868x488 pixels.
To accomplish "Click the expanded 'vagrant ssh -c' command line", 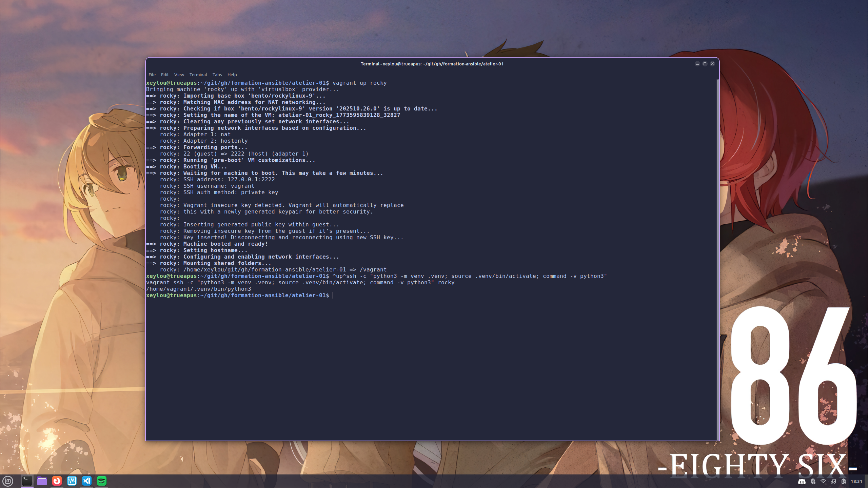I will (300, 283).
